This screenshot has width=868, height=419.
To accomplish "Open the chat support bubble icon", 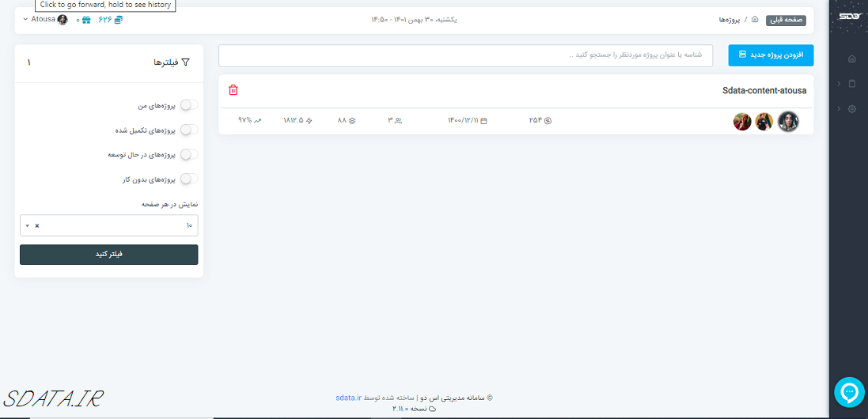I will click(850, 392).
